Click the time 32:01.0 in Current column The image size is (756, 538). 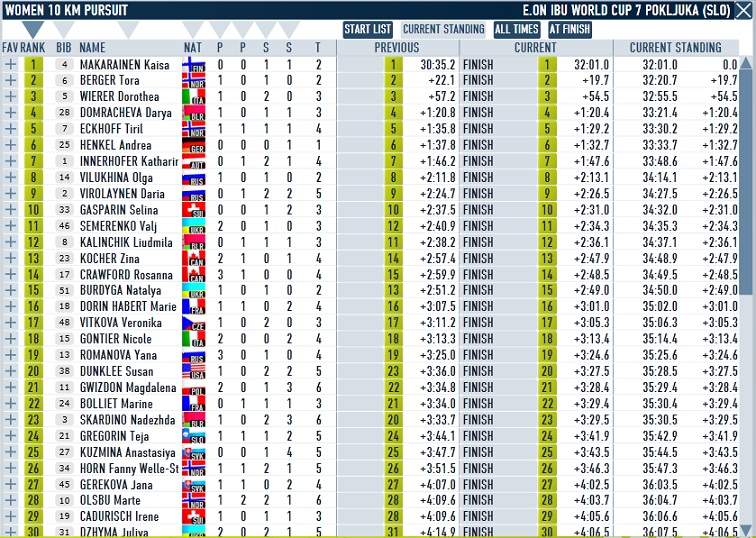pyautogui.click(x=592, y=65)
